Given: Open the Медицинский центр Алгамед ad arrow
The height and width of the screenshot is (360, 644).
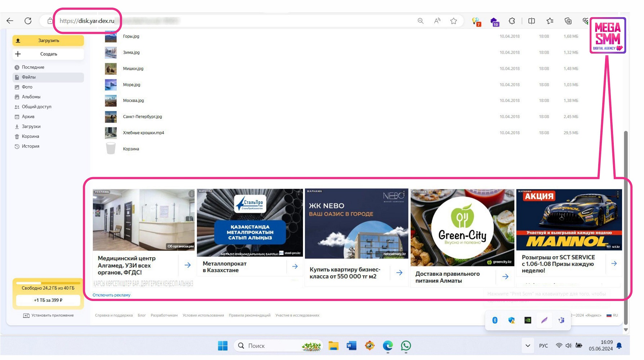Looking at the screenshot, I should click(x=188, y=265).
